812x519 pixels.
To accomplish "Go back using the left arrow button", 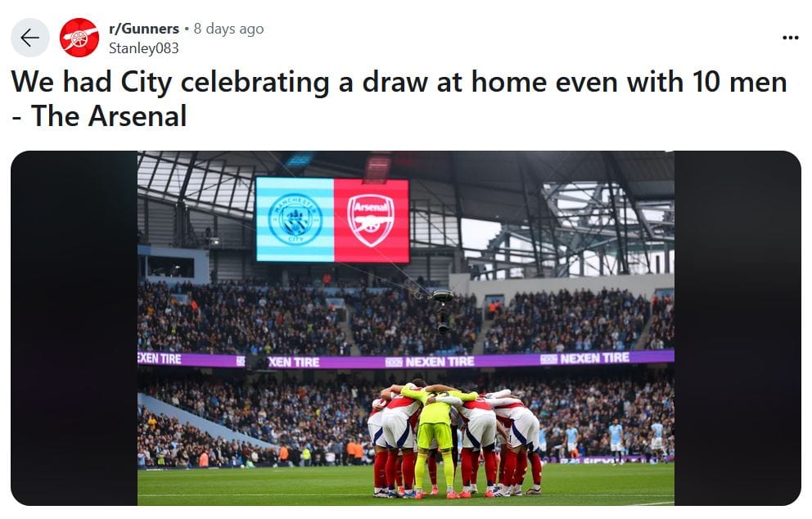I will tap(30, 38).
